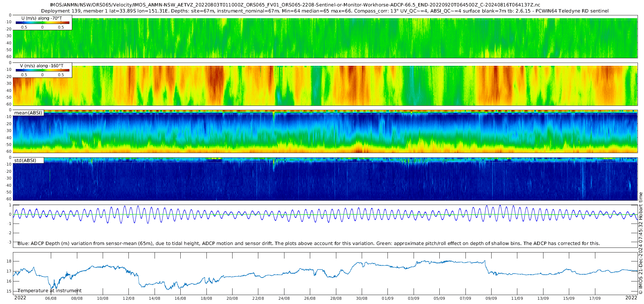Select the 12/08 date tick label
644x304 pixels.
128,299
